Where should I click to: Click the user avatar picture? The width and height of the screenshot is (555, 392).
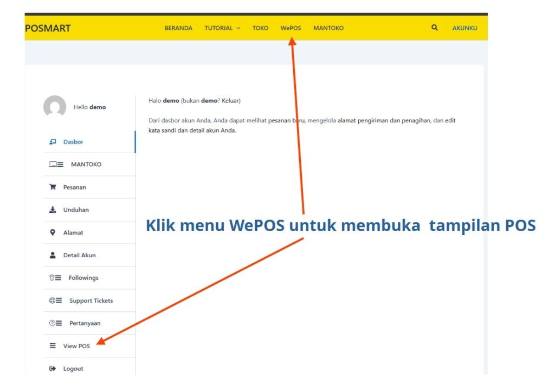click(x=55, y=107)
